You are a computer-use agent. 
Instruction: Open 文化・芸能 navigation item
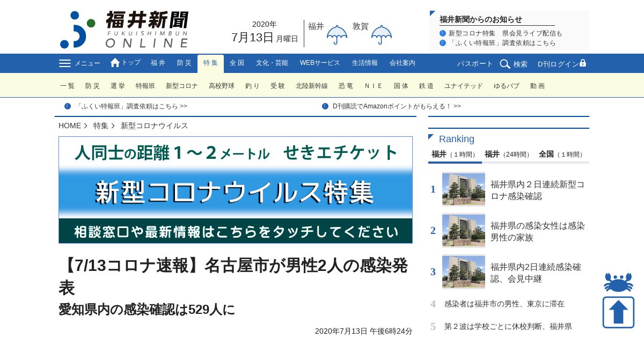[272, 63]
